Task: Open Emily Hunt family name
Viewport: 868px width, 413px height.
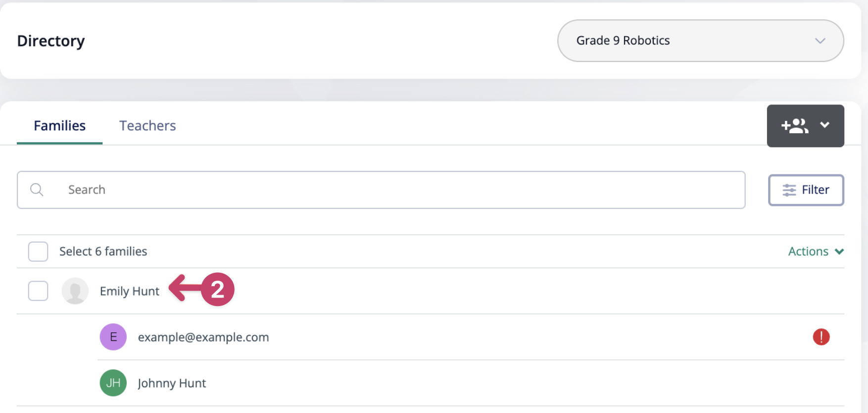Action: (x=130, y=291)
